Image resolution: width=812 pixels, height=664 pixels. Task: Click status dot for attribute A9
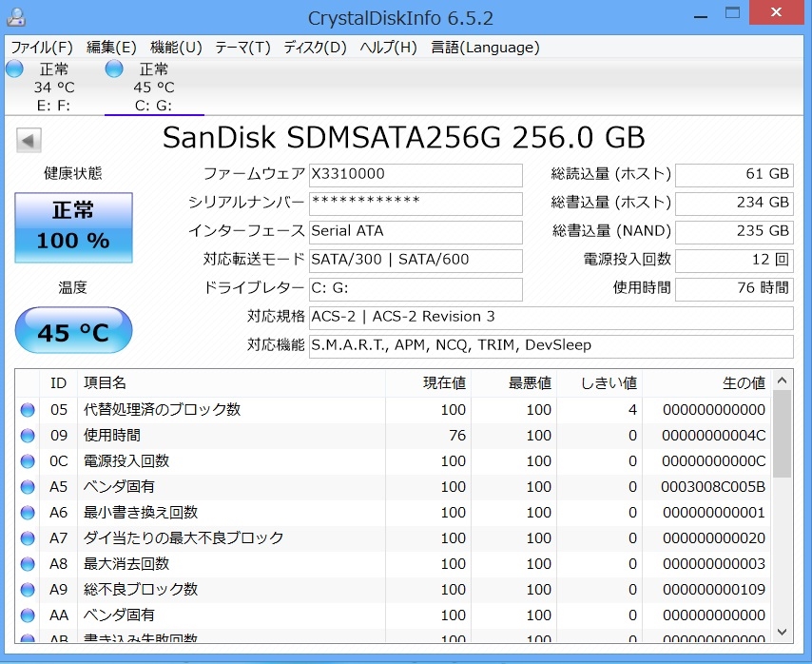(28, 590)
